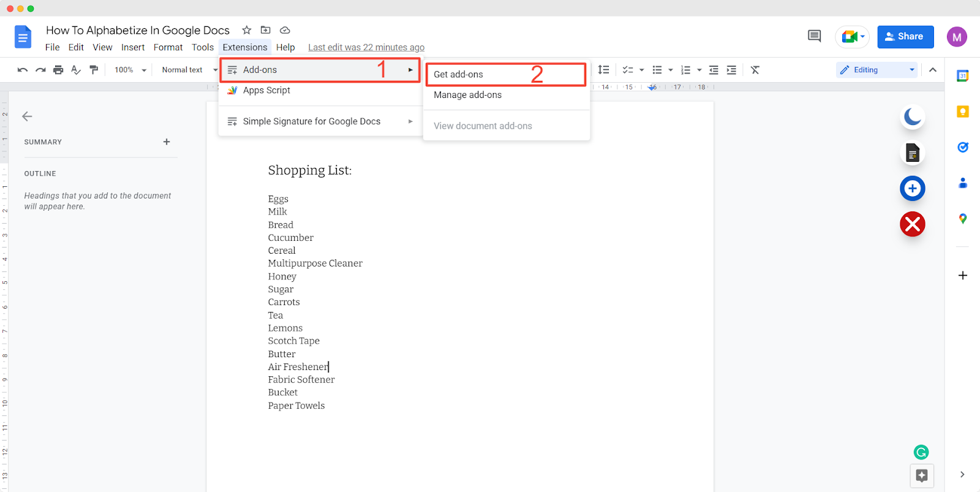Open the File menu

tap(53, 47)
